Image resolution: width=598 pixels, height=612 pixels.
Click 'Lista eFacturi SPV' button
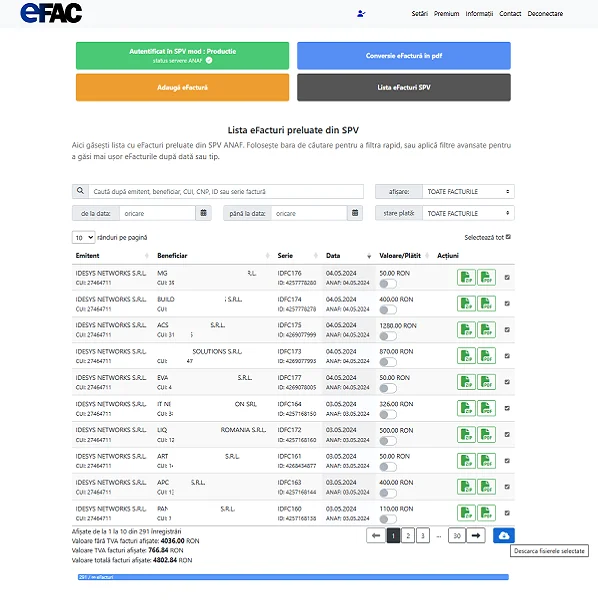(x=404, y=87)
